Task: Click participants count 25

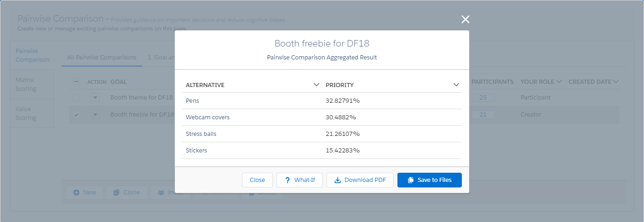Action: tap(483, 98)
